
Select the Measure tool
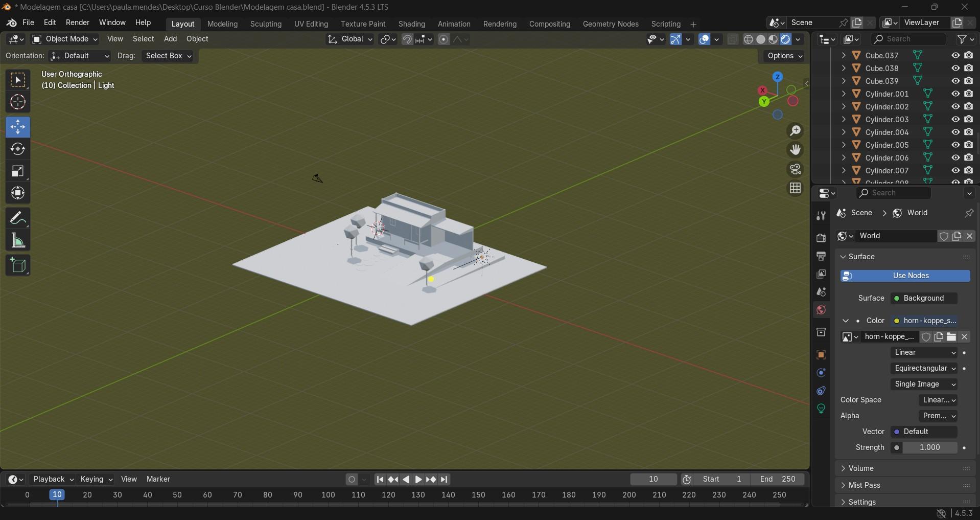coord(18,240)
